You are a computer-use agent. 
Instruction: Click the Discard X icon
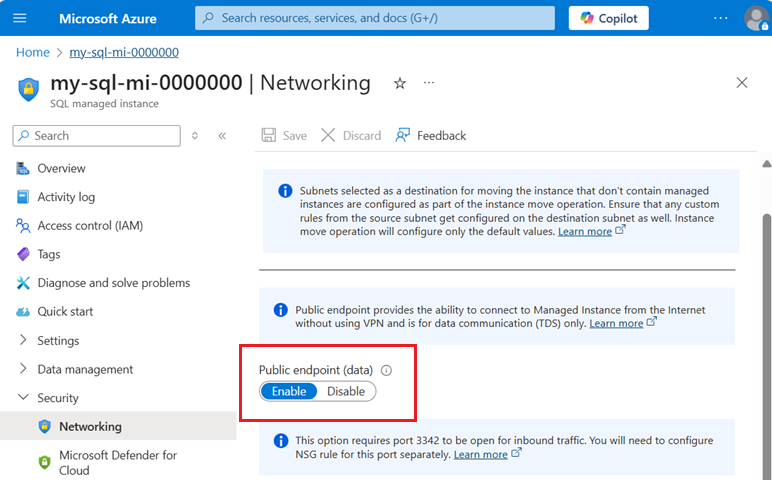point(328,135)
